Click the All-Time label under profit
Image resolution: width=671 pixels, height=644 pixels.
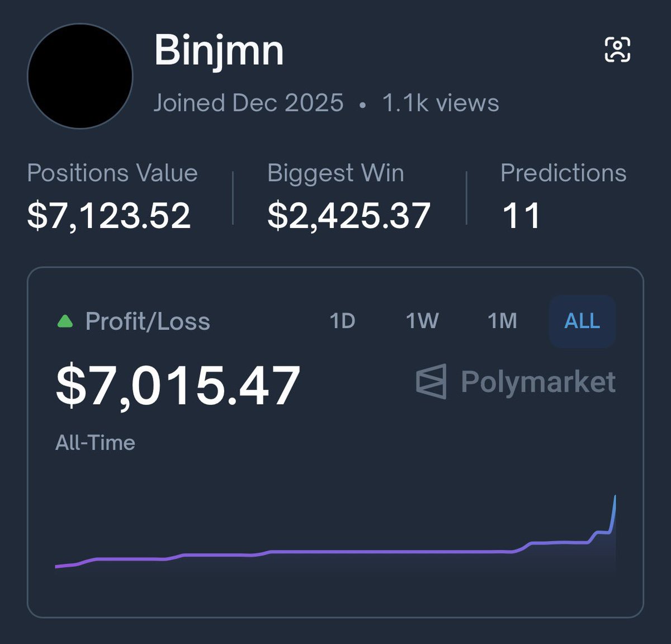tap(95, 443)
